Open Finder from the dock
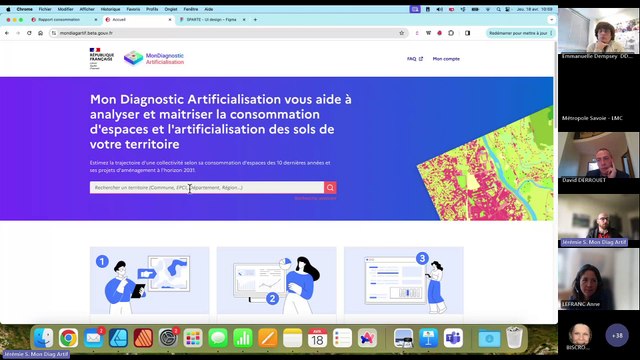 43,338
